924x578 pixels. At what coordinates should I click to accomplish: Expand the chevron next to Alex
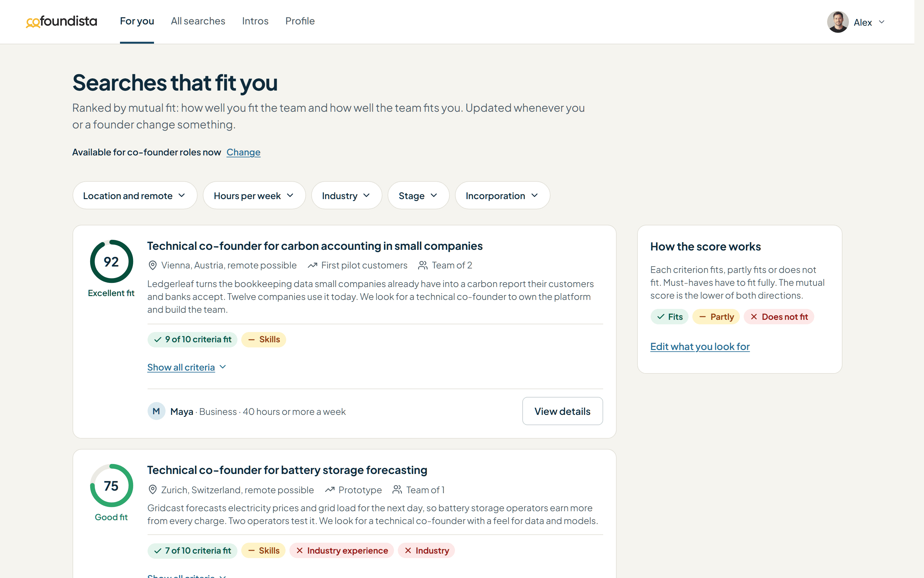point(882,22)
